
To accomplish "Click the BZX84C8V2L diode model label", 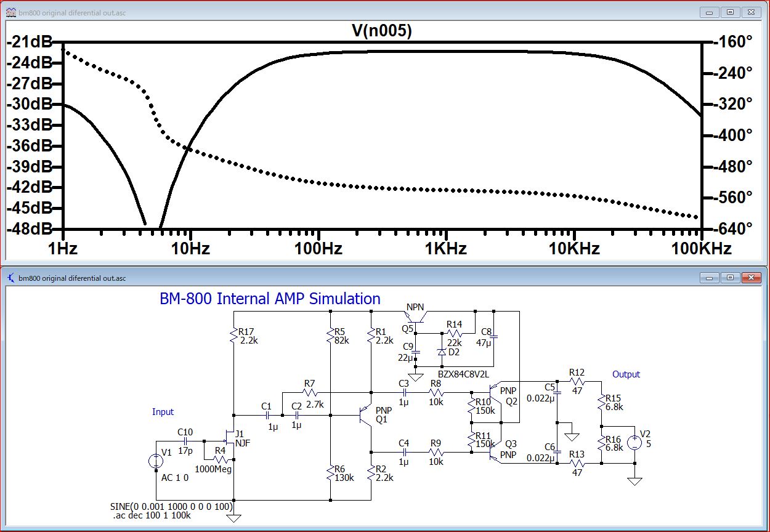I will point(463,374).
